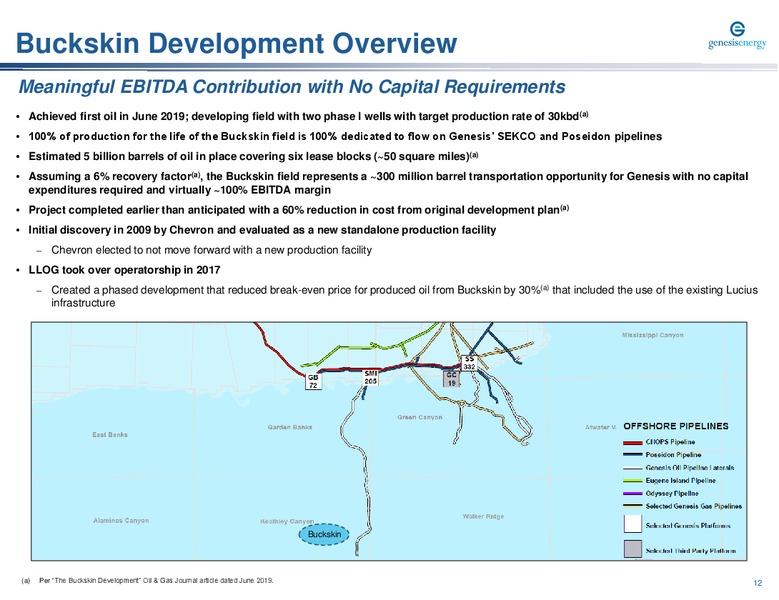779x600 pixels.
Task: Click the "100% of production" bullet
Action: point(345,136)
